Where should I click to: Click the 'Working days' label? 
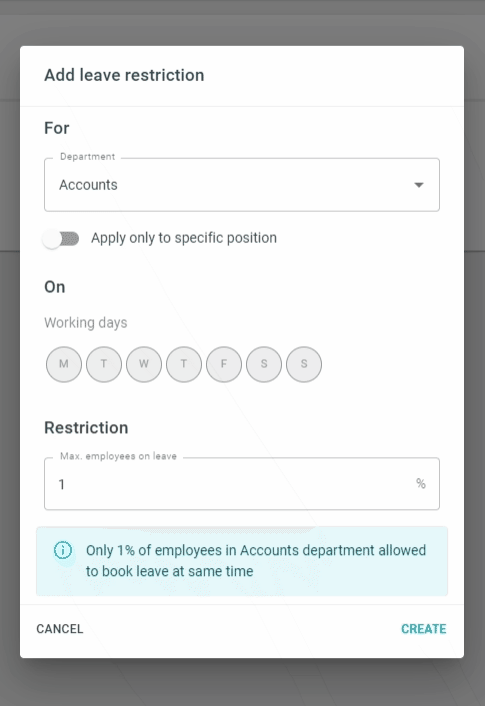point(86,323)
